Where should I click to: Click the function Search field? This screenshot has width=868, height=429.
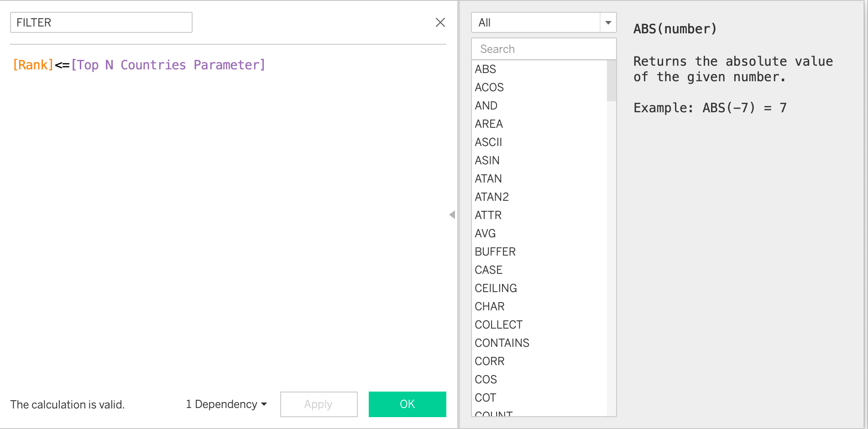543,49
